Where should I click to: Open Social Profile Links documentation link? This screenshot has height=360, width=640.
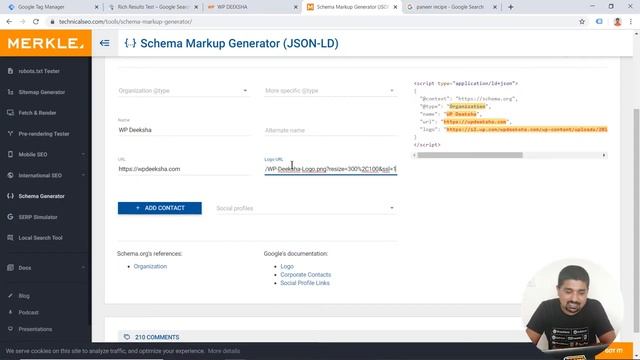coord(305,283)
